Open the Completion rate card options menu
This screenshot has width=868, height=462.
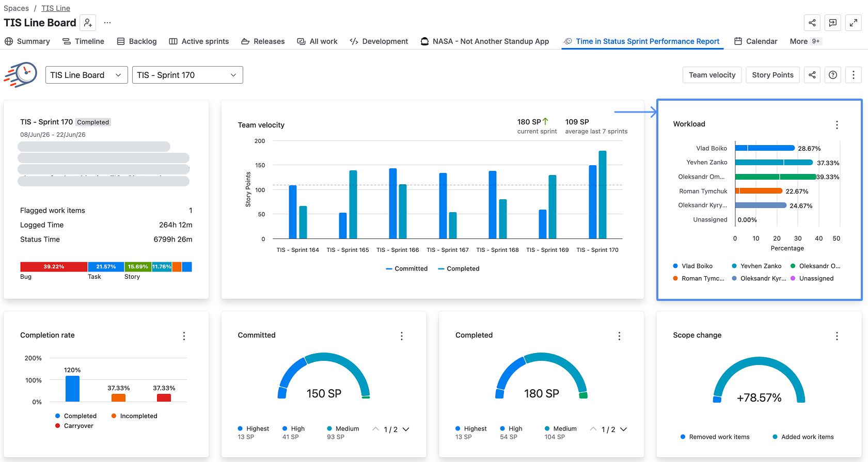[x=184, y=336]
